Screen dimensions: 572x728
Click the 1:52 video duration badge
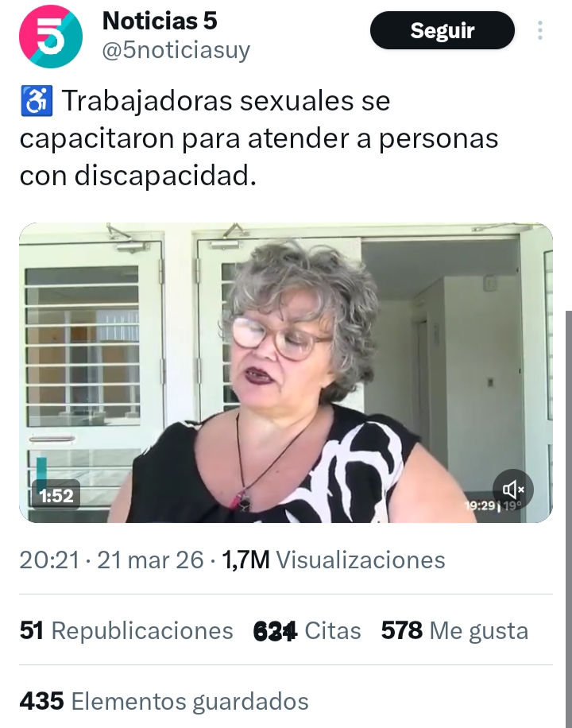point(56,496)
